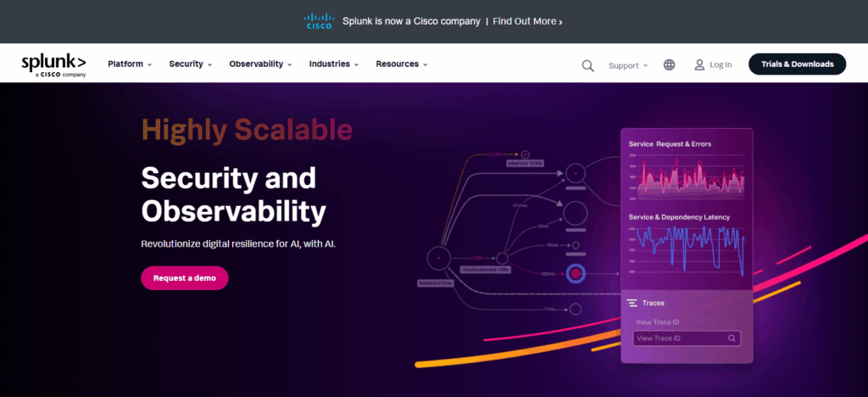Open the Resources menu

point(401,64)
